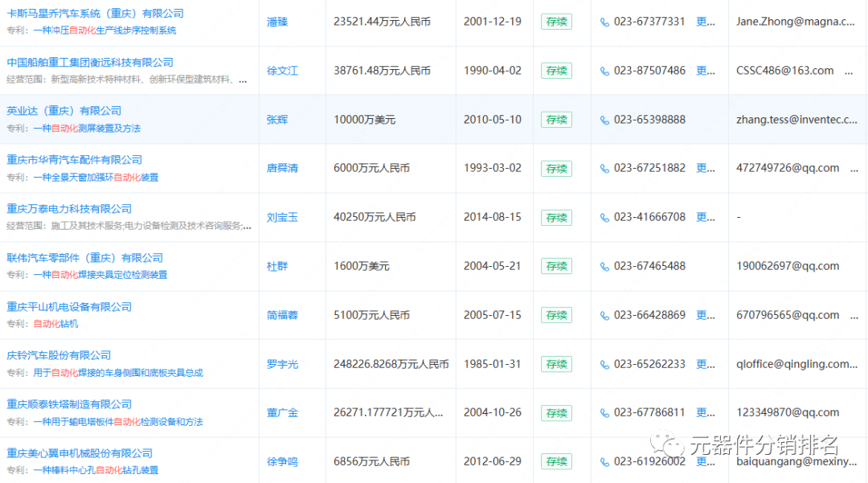Image resolution: width=868 pixels, height=483 pixels.
Task: Select email zhang.tess@inventec.c...
Action: coord(796,120)
